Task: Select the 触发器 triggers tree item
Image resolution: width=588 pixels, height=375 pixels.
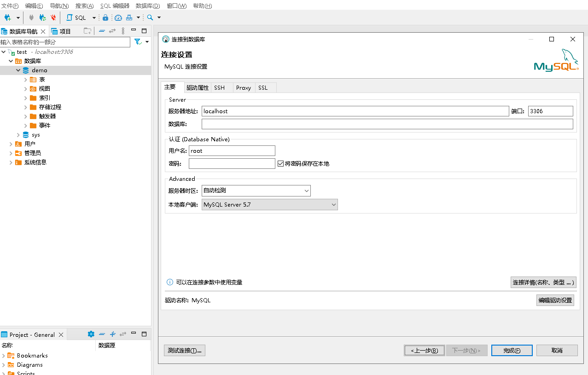Action: click(47, 116)
